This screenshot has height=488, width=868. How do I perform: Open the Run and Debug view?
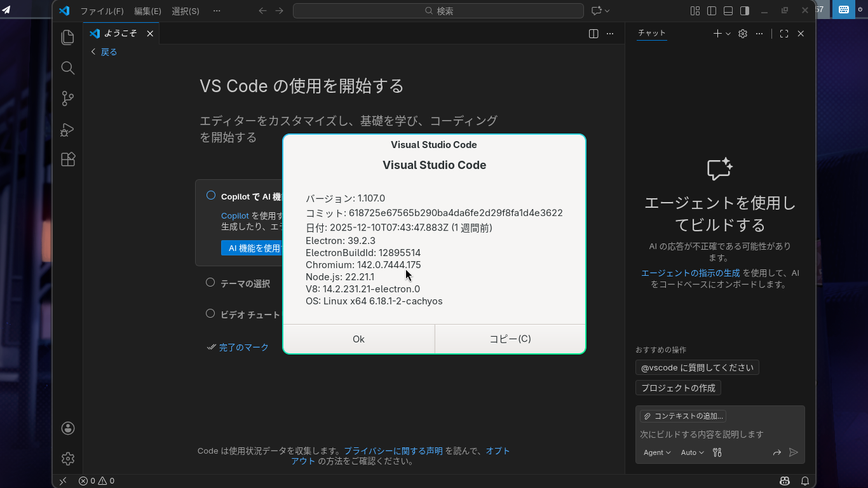coord(68,130)
